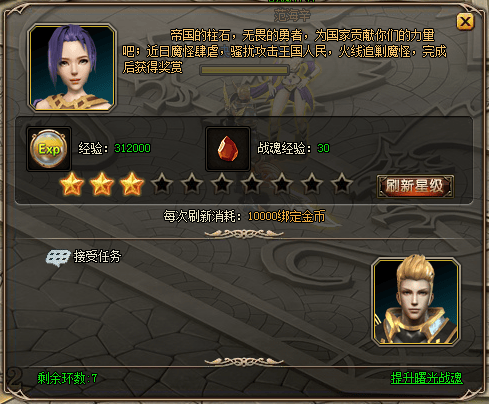Click the blond armored hero portrait
The height and width of the screenshot is (404, 489).
tap(416, 302)
